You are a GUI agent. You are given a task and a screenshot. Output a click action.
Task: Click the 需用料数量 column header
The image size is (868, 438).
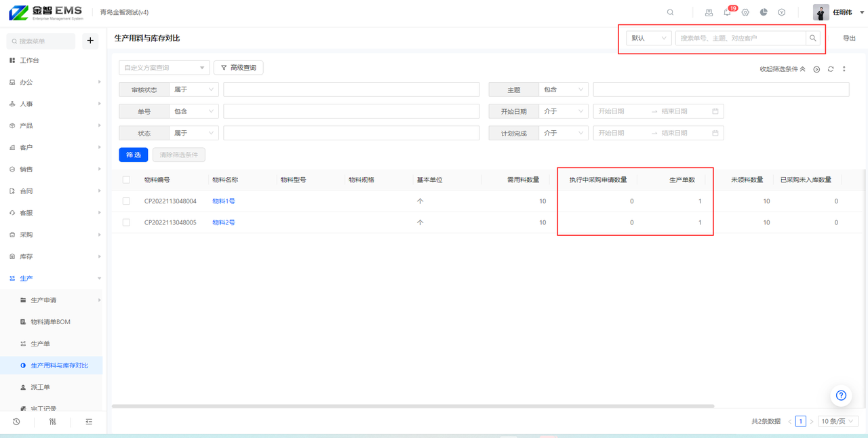pos(523,180)
